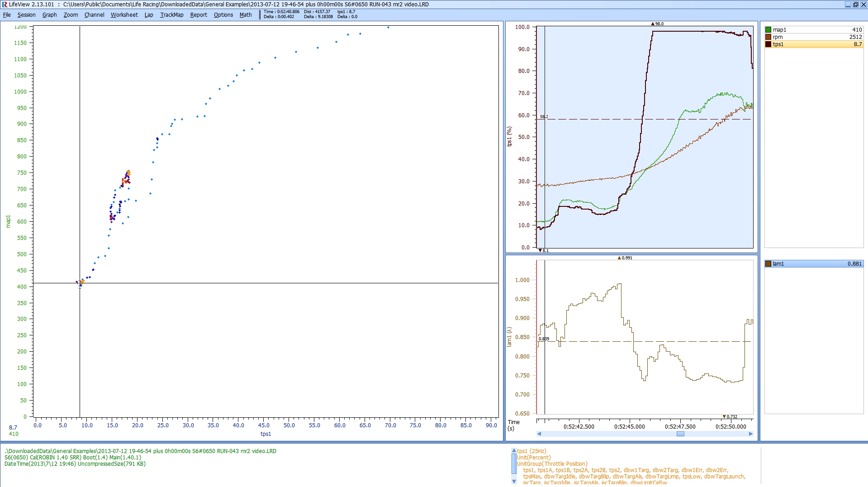Click the orange rpm color swatch

pos(768,37)
